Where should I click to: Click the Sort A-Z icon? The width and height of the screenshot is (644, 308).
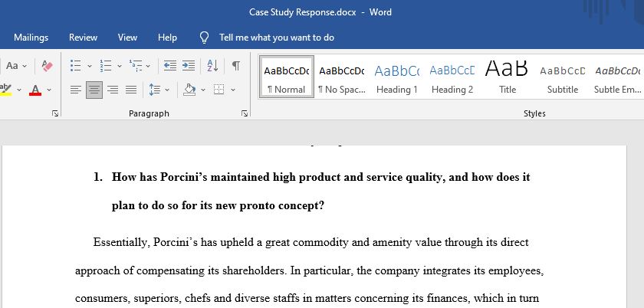(x=213, y=65)
